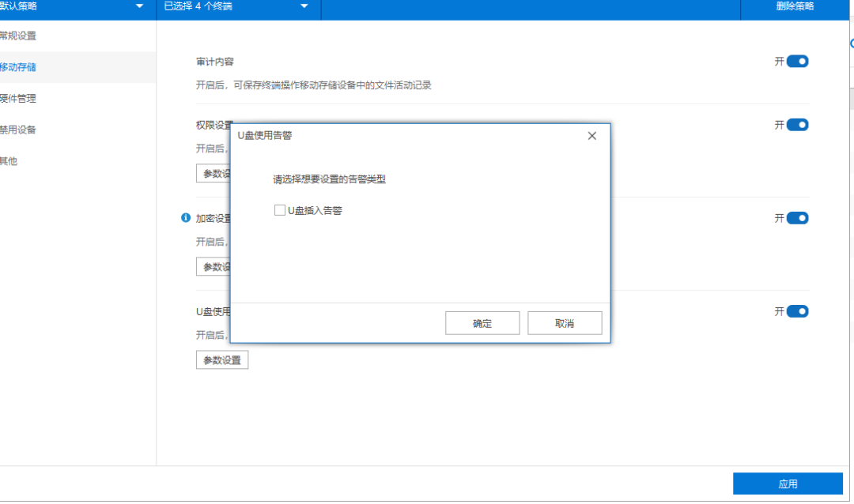The width and height of the screenshot is (854, 504).
Task: Click 取消 to dismiss the alert dialog
Action: pyautogui.click(x=565, y=322)
